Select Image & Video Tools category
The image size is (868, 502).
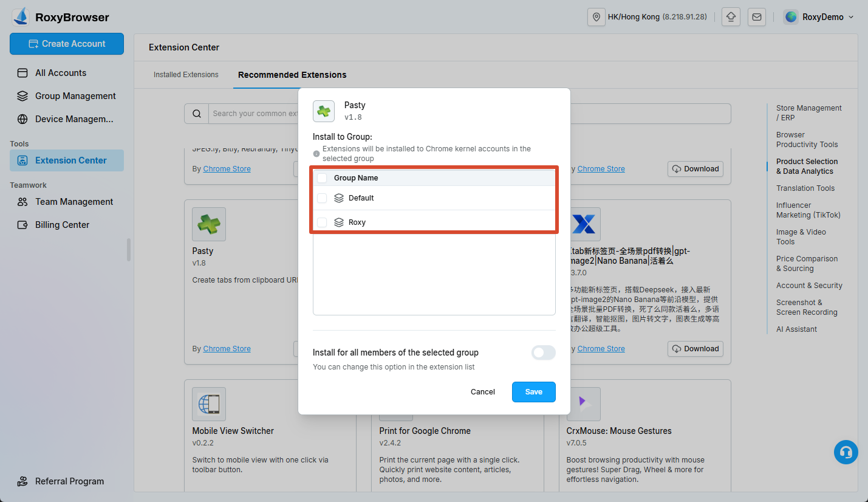801,237
